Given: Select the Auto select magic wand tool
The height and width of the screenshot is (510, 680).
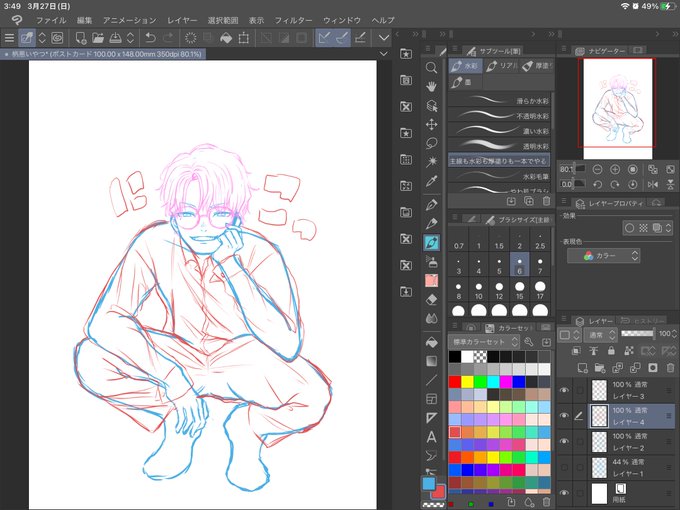Looking at the screenshot, I should pos(431,162).
